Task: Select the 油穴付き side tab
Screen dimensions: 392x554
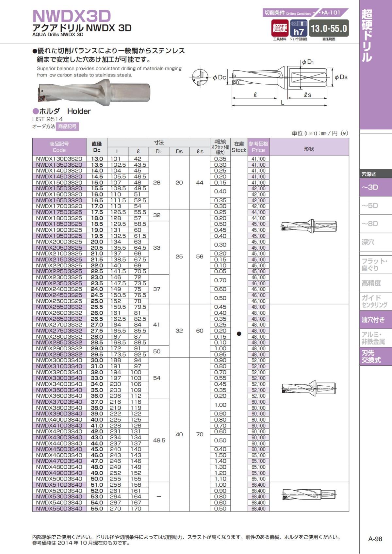Action: pyautogui.click(x=376, y=320)
